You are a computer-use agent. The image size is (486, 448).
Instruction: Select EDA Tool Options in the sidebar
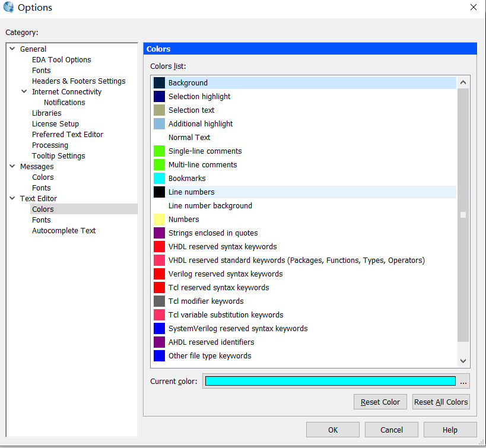coord(61,59)
